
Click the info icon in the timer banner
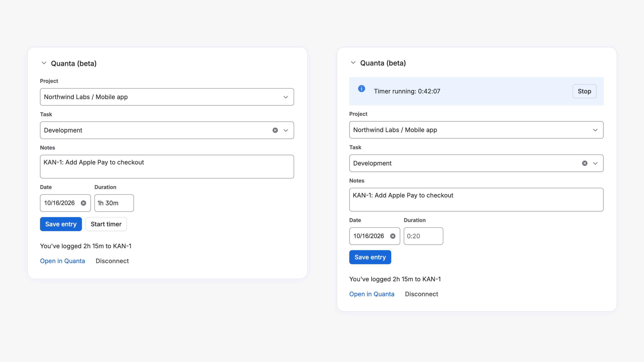pos(362,89)
